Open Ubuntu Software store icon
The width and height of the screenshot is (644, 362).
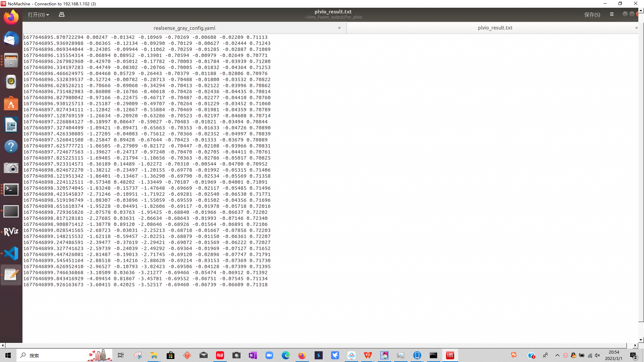(11, 104)
